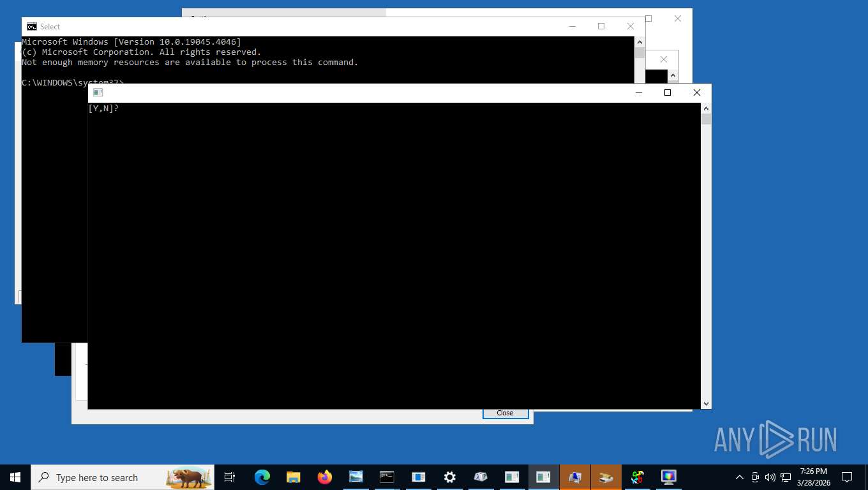868x490 pixels.
Task: Open the notification center icon
Action: pos(847,477)
